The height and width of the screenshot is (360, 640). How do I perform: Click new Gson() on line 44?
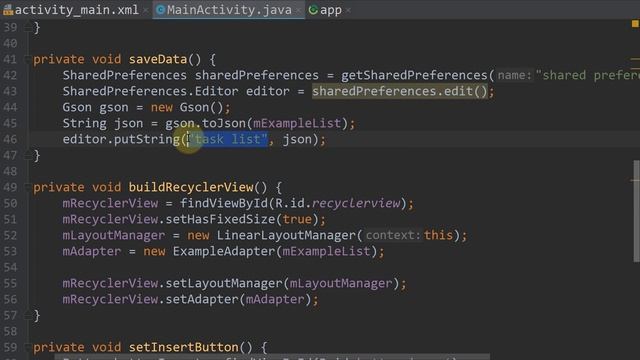[187, 107]
